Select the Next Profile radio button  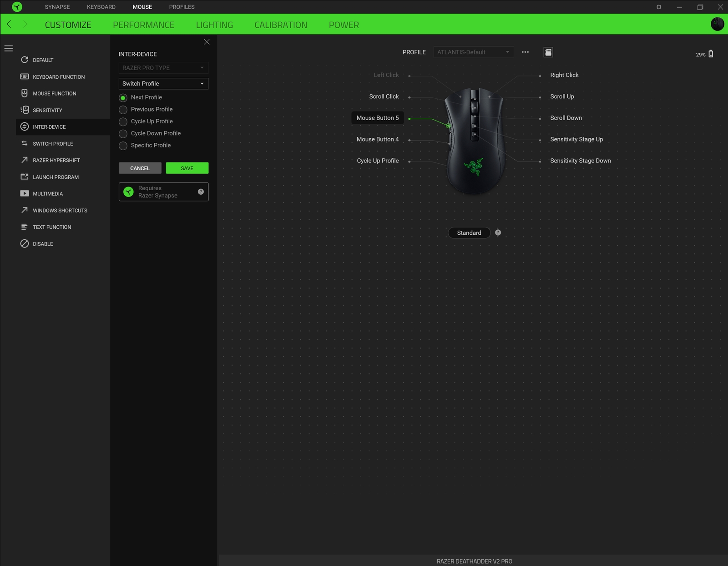[123, 98]
